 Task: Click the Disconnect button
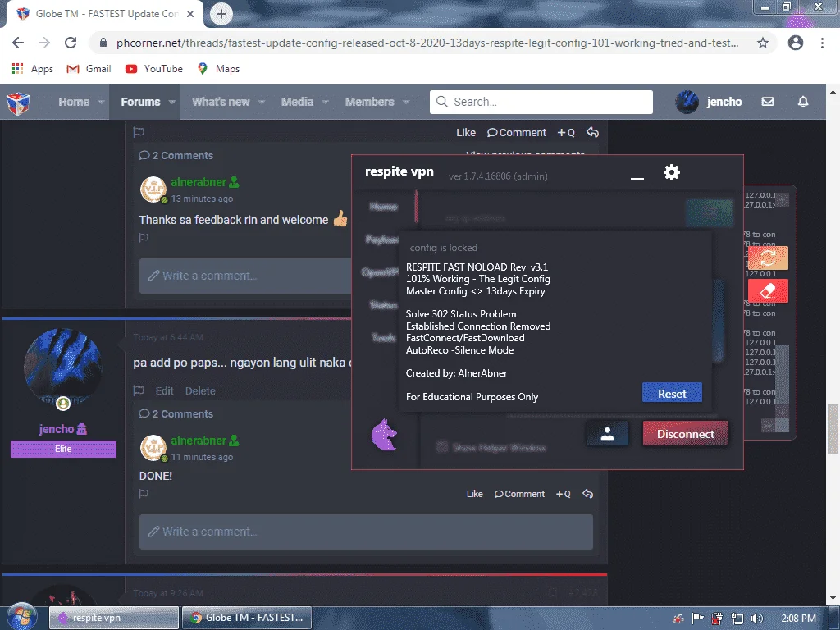pos(685,433)
